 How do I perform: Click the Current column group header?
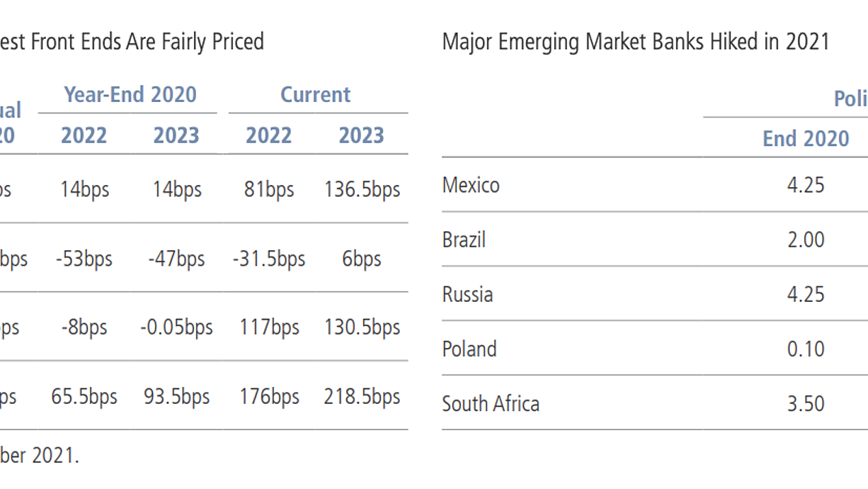(315, 95)
